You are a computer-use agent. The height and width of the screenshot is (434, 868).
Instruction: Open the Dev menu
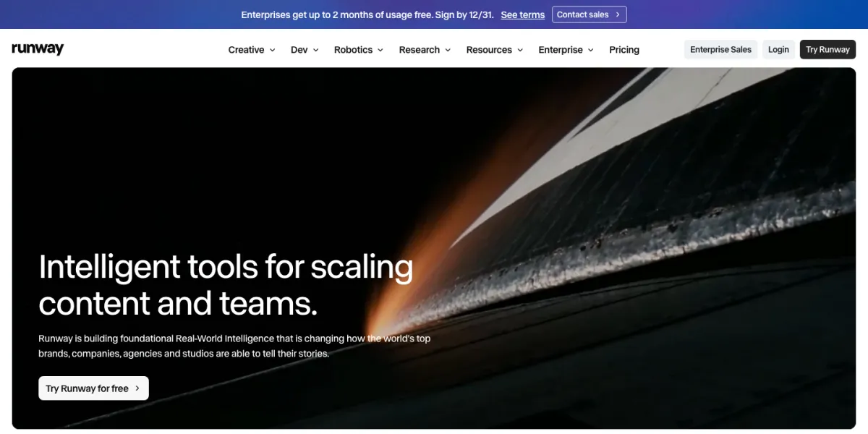click(x=305, y=50)
